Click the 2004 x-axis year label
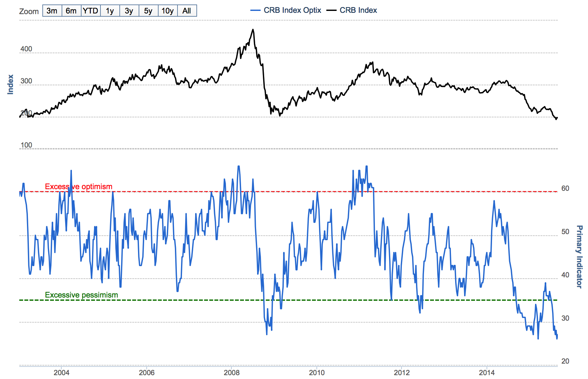Image resolution: width=588 pixels, height=379 pixels. (x=61, y=373)
